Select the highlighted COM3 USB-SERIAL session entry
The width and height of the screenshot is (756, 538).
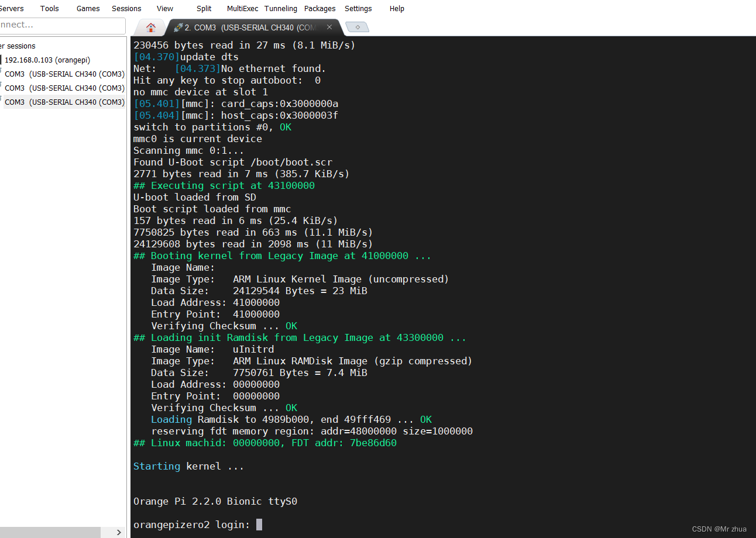tap(64, 102)
